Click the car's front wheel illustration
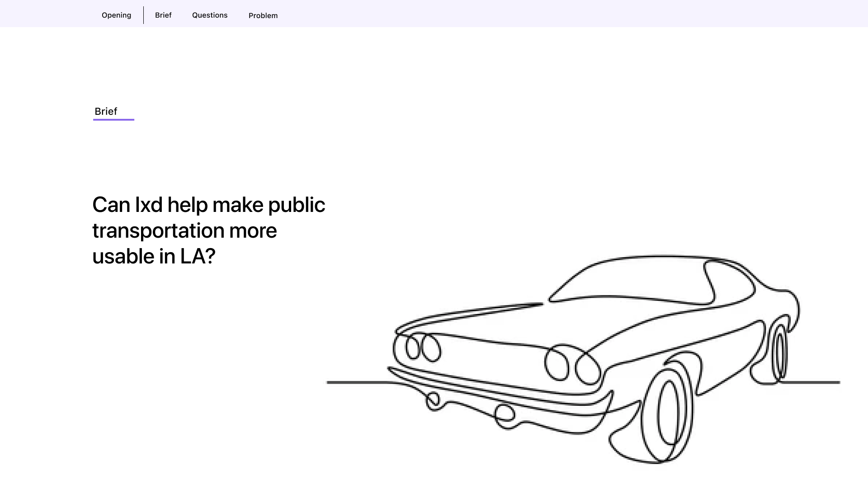The width and height of the screenshot is (868, 488). [x=668, y=413]
